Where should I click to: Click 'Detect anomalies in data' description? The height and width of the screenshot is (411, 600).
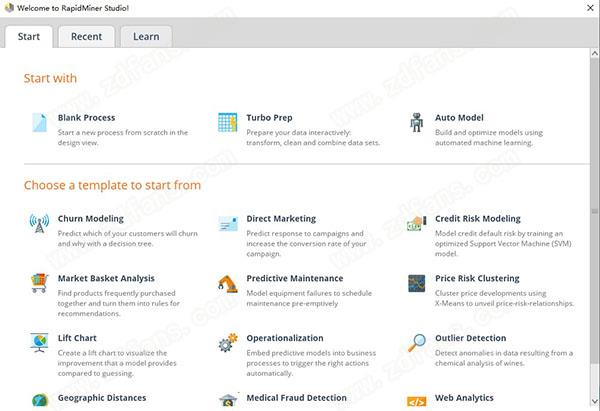504,358
